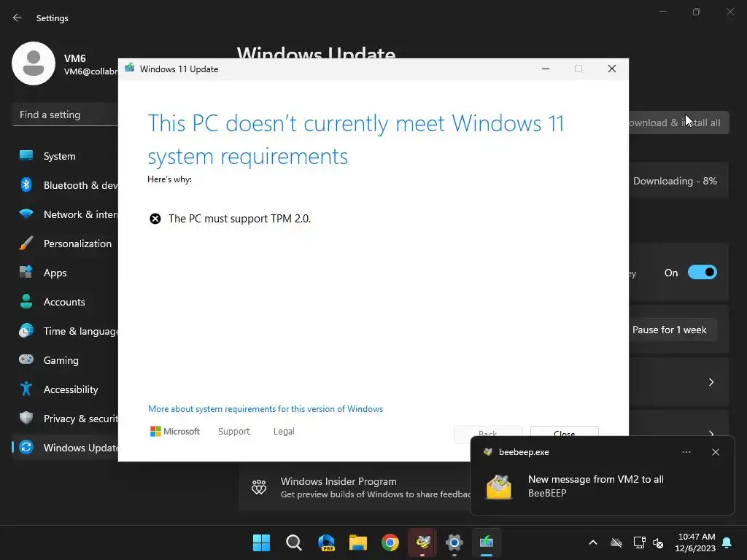
Task: Select Accounts in the sidebar
Action: point(65,301)
